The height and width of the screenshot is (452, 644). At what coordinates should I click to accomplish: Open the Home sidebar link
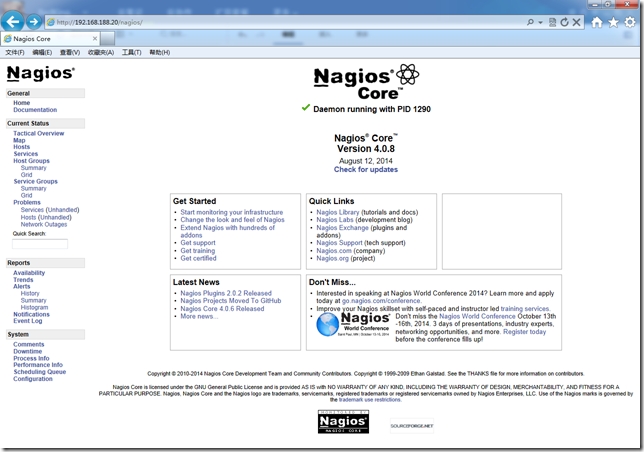coord(21,103)
